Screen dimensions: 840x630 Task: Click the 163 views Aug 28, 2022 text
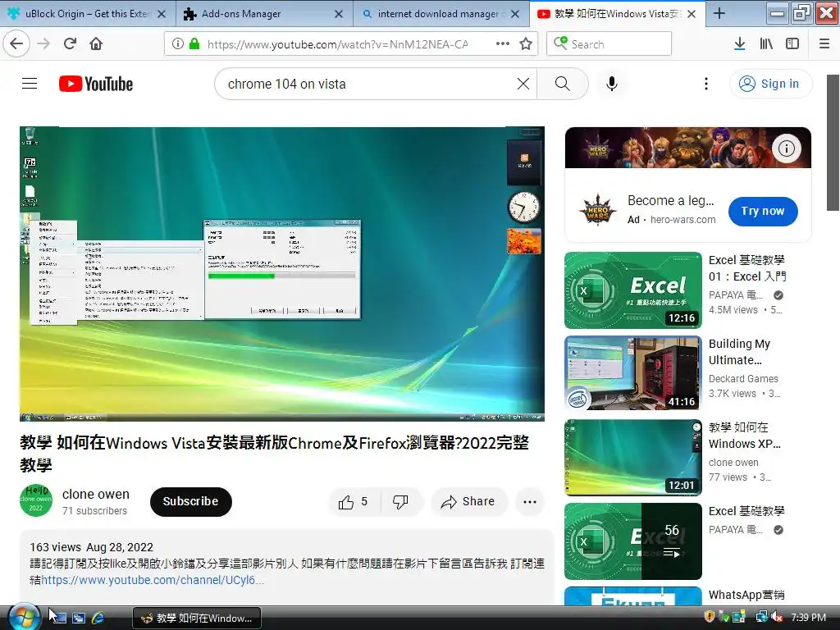pyautogui.click(x=92, y=547)
